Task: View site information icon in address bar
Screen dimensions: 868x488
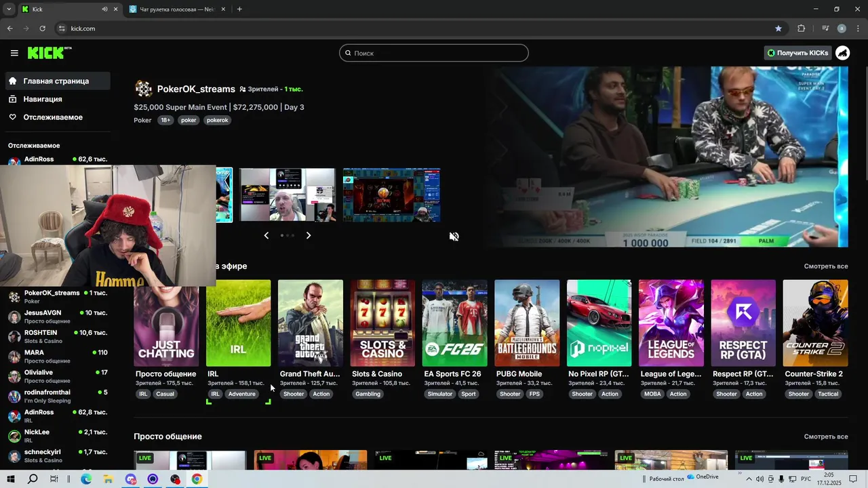Action: [x=62, y=28]
